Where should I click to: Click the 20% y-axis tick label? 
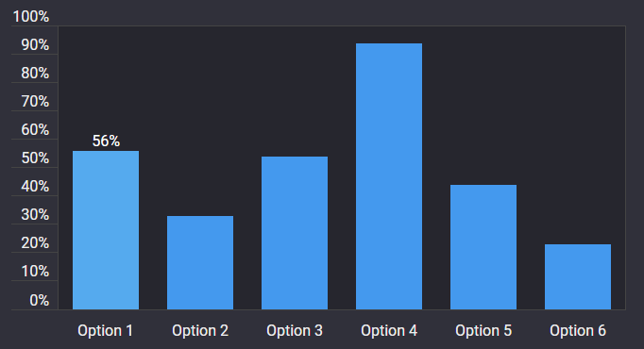pyautogui.click(x=35, y=243)
